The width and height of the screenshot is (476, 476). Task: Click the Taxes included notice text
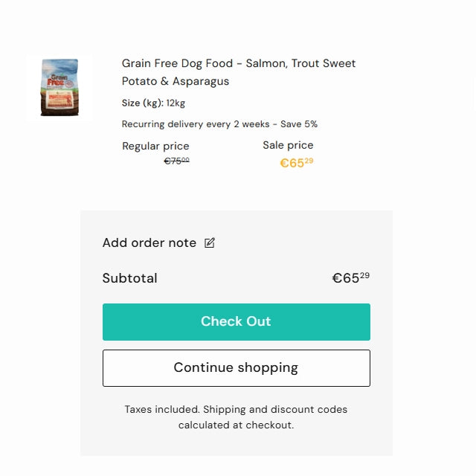click(162, 409)
